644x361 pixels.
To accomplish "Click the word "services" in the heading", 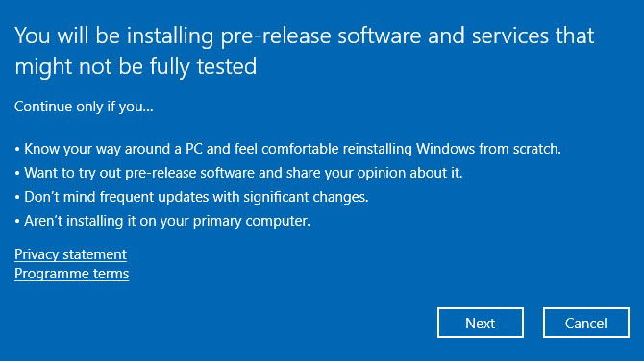I will [x=510, y=36].
